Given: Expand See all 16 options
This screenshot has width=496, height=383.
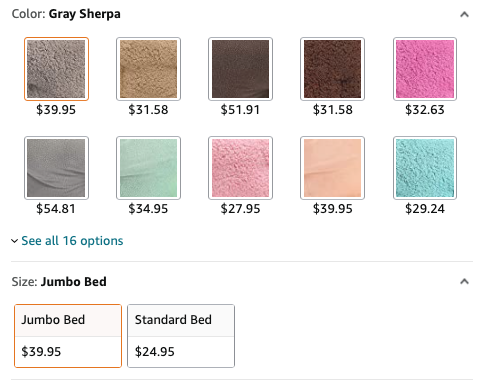Looking at the screenshot, I should coord(72,241).
